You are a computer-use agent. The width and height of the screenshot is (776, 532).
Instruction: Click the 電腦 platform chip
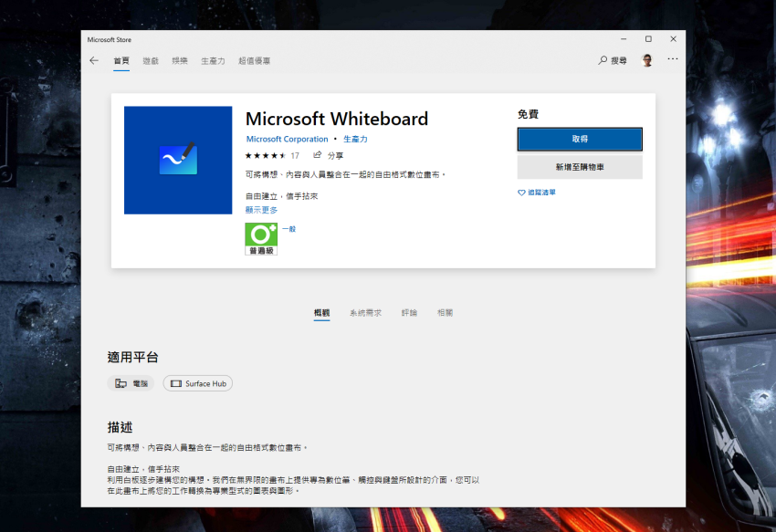click(131, 383)
